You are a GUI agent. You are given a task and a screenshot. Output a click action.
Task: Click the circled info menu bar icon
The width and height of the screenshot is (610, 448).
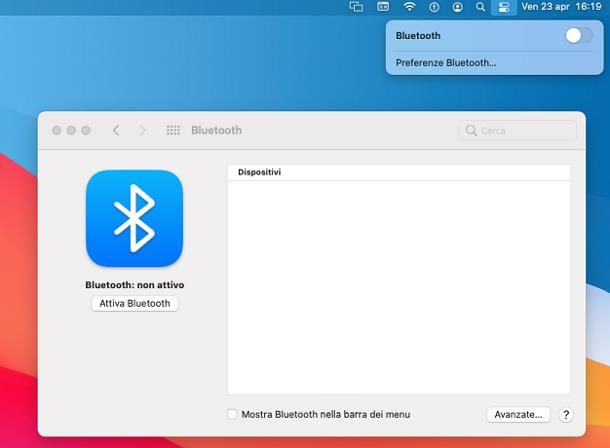click(434, 7)
